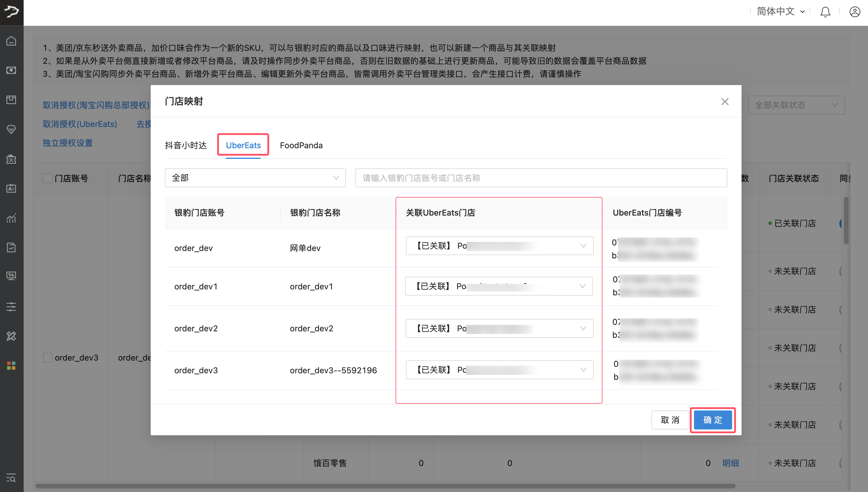This screenshot has width=868, height=492.
Task: Open the 全部关联状态 dropdown
Action: [x=796, y=105]
